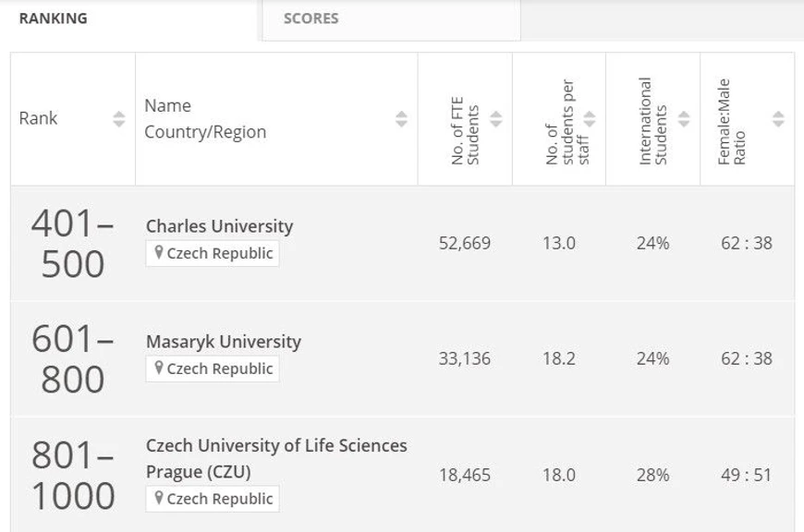Open Czech University of Life Sciences Prague details
Viewport: 804px width, 532px height.
276,457
